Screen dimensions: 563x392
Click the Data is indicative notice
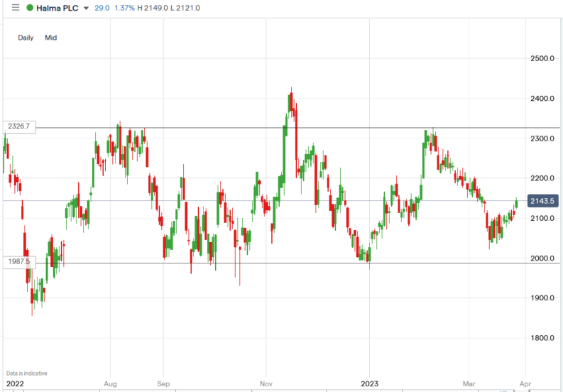(x=26, y=374)
